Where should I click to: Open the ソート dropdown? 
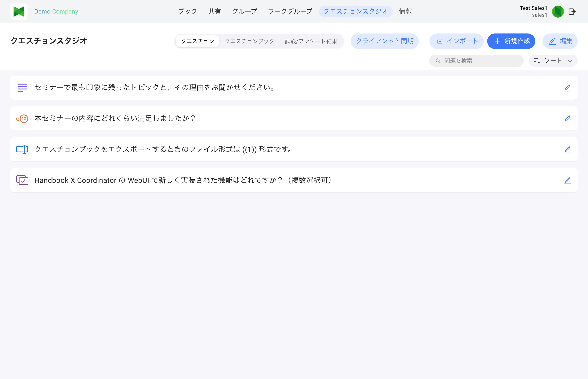(553, 61)
